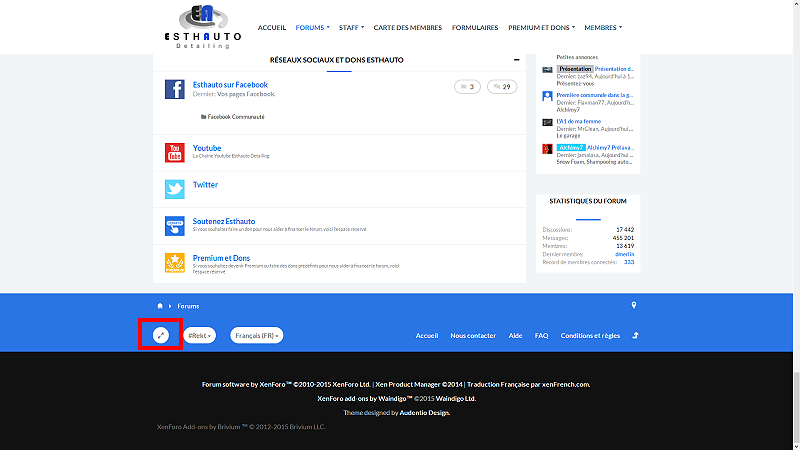Click the width toggle arrows icon in footer
This screenshot has width=800, height=450.
pos(161,335)
